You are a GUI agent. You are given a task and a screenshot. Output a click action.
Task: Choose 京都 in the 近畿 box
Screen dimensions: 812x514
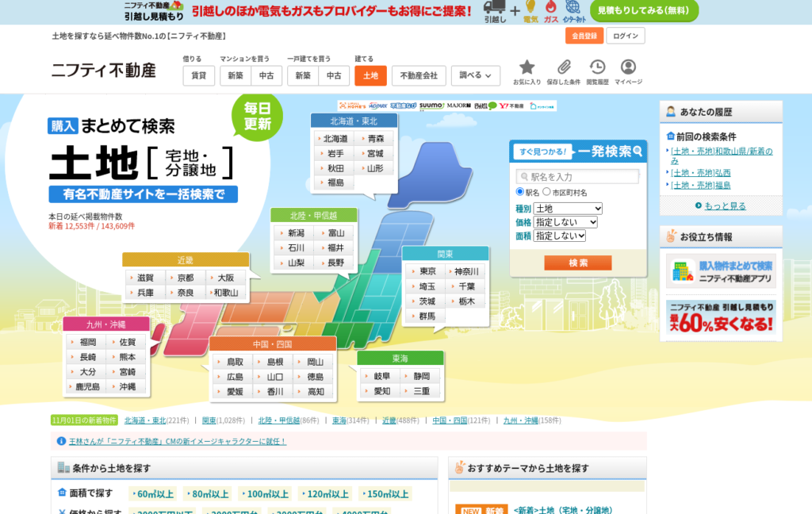[x=186, y=278]
